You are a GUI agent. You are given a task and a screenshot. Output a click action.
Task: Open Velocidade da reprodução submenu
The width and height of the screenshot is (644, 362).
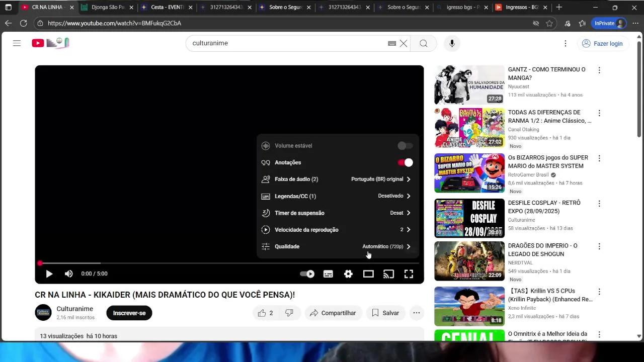tap(338, 230)
